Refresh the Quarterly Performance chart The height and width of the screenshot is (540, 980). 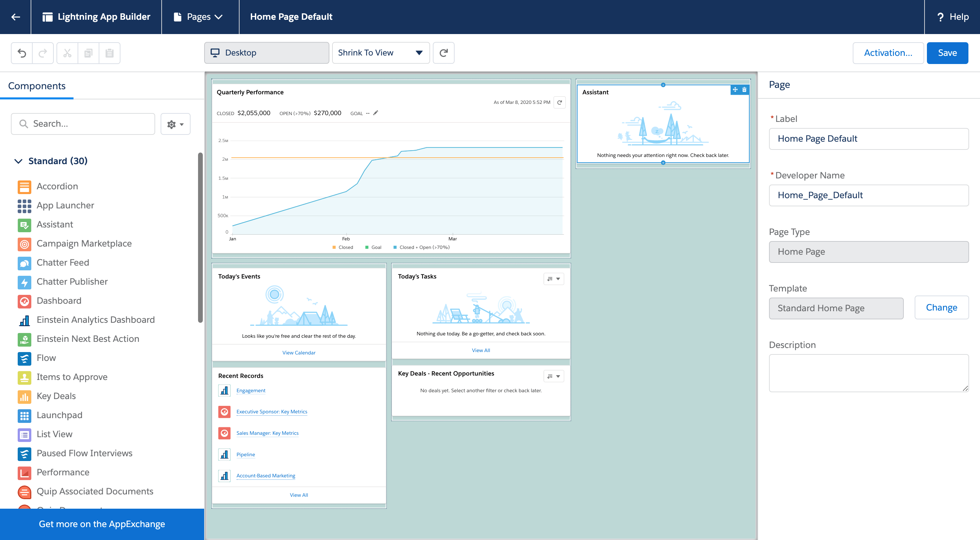[559, 102]
